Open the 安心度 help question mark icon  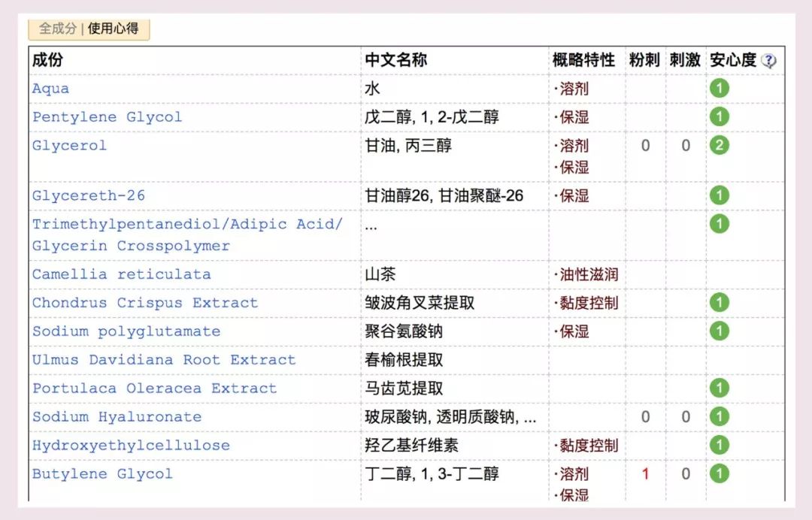[768, 61]
